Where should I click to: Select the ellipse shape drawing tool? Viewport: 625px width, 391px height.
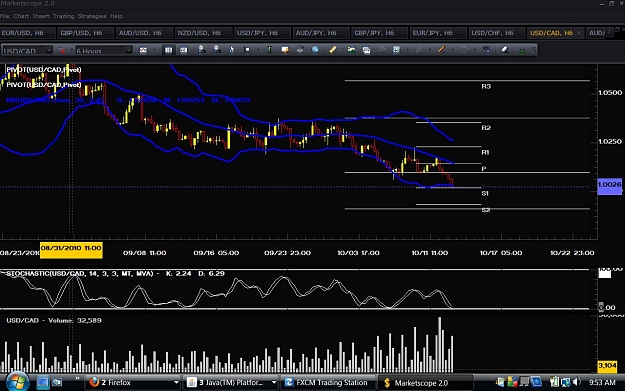click(x=464, y=50)
